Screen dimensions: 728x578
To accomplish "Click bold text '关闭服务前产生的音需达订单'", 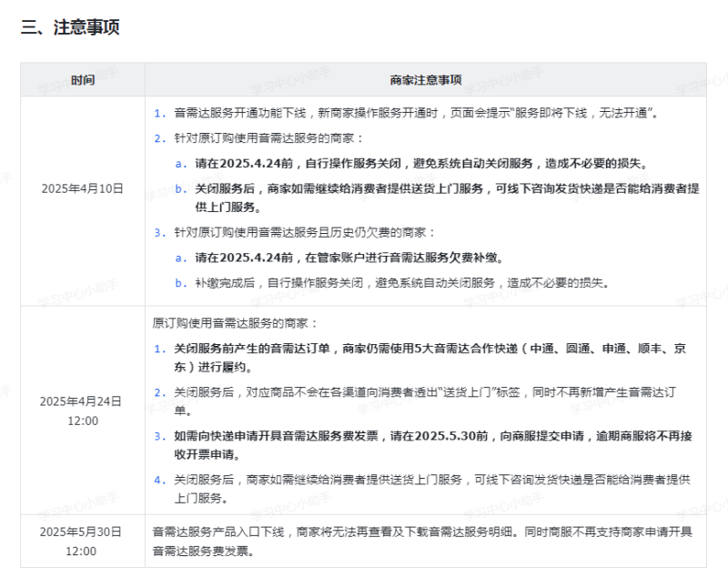I will (x=252, y=349).
